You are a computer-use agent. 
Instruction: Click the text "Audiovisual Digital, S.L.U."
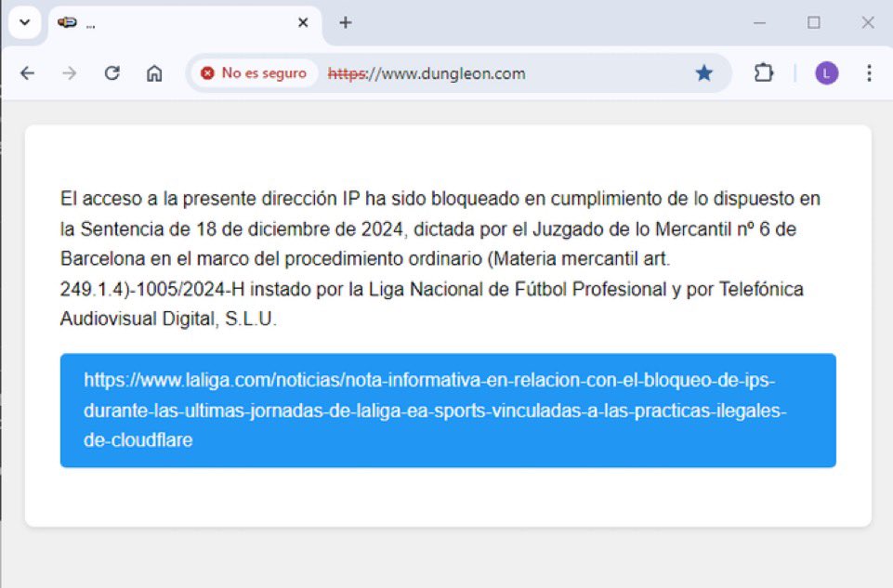[168, 319]
